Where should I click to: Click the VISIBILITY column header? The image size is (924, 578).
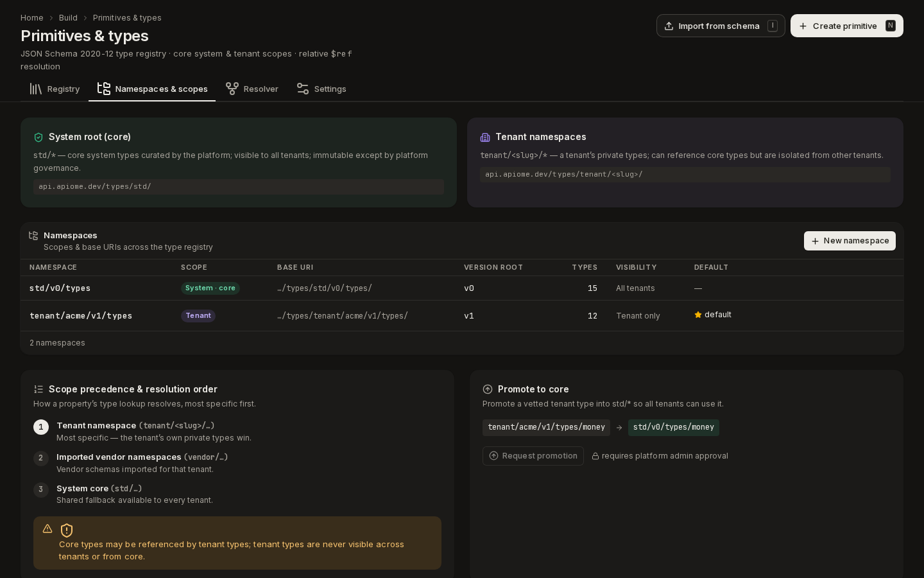[637, 268]
